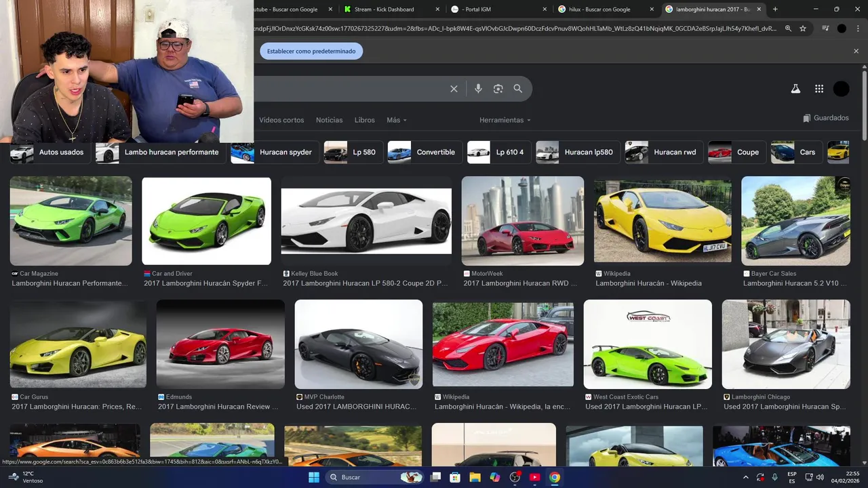Viewport: 868px width, 488px height.
Task: Open the Windows Start menu
Action: click(314, 477)
